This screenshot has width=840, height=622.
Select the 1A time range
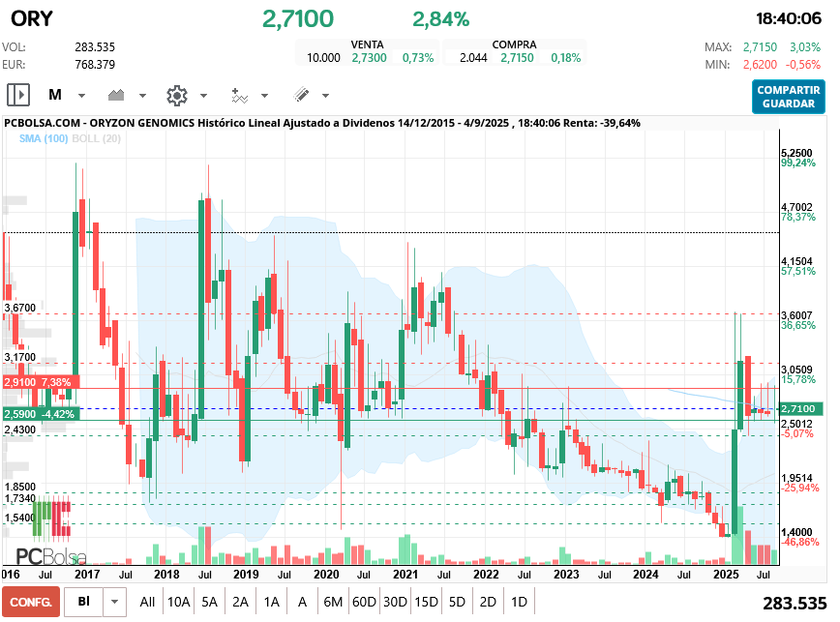coord(272,603)
